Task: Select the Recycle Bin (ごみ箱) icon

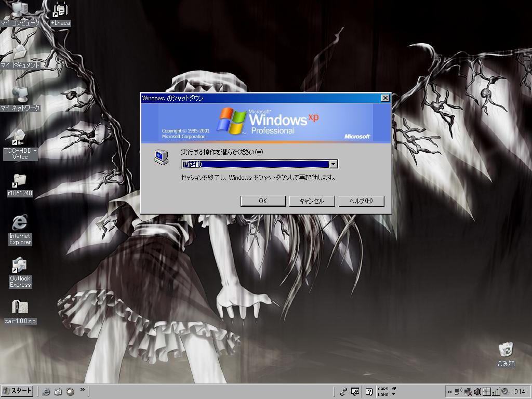Action: [x=506, y=355]
